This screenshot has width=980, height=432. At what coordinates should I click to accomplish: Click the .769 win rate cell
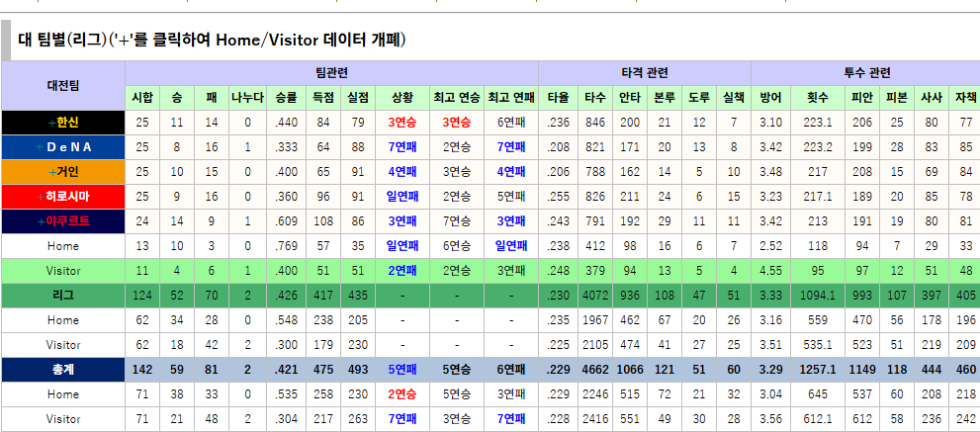[x=286, y=246]
